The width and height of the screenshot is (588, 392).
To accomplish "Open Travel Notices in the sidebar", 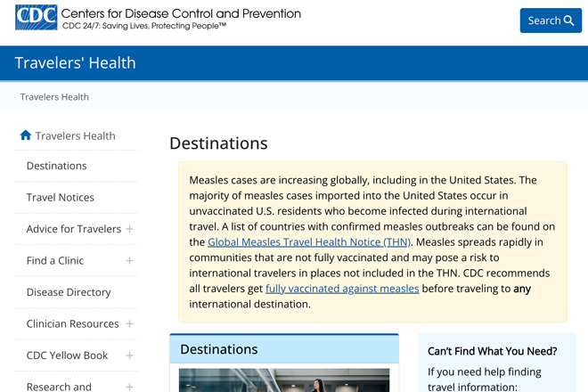I will pyautogui.click(x=61, y=197).
